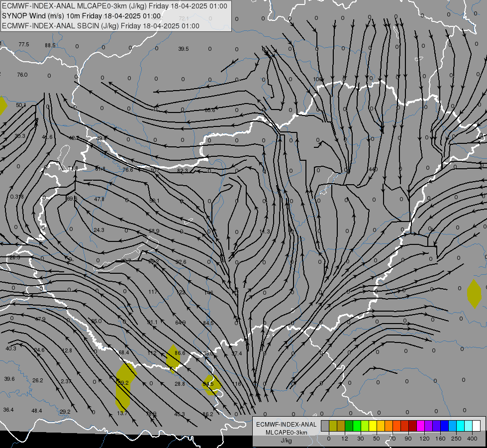Click legend tick label 160
This screenshot has width=487, height=448.
click(x=440, y=439)
